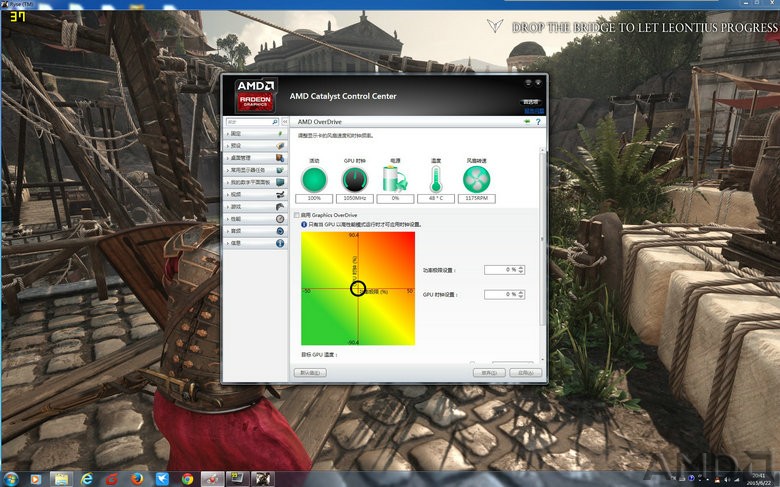Image resolution: width=780 pixels, height=487 pixels.
Task: Click the blue bird app icon on the taskbar
Action: point(162,479)
